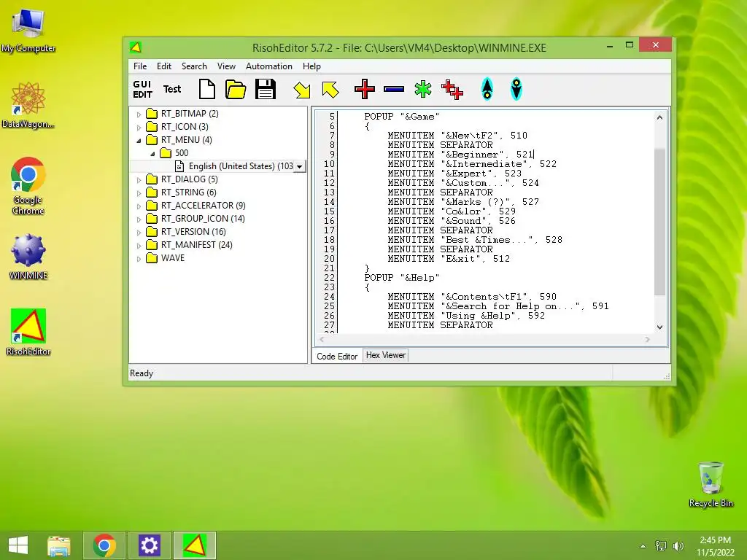Open the DataWagon desktop shortcut
The width and height of the screenshot is (747, 560).
click(x=28, y=105)
